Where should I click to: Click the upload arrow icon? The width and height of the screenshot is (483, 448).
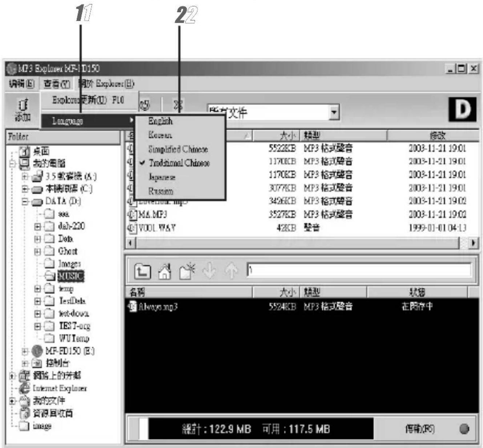point(231,271)
